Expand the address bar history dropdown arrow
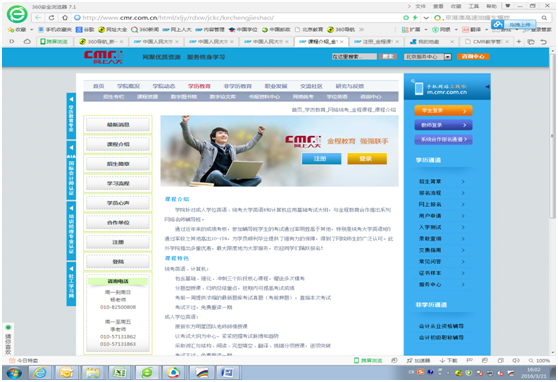 click(426, 17)
